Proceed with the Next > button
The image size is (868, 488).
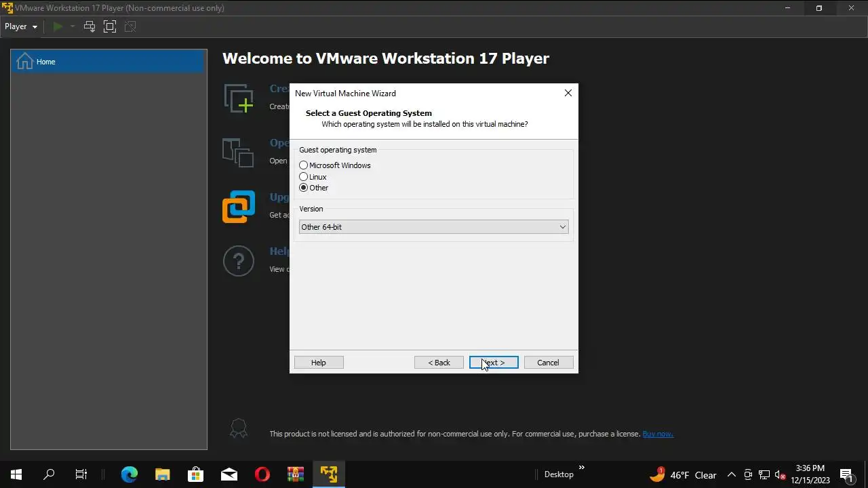point(494,363)
